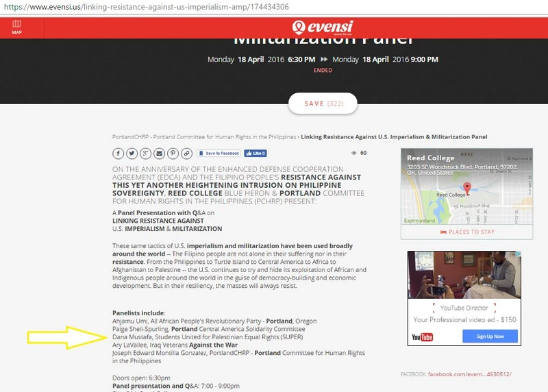The width and height of the screenshot is (548, 392).
Task: Select 'Ahjamu Umi' panelist line
Action: pyautogui.click(x=214, y=321)
